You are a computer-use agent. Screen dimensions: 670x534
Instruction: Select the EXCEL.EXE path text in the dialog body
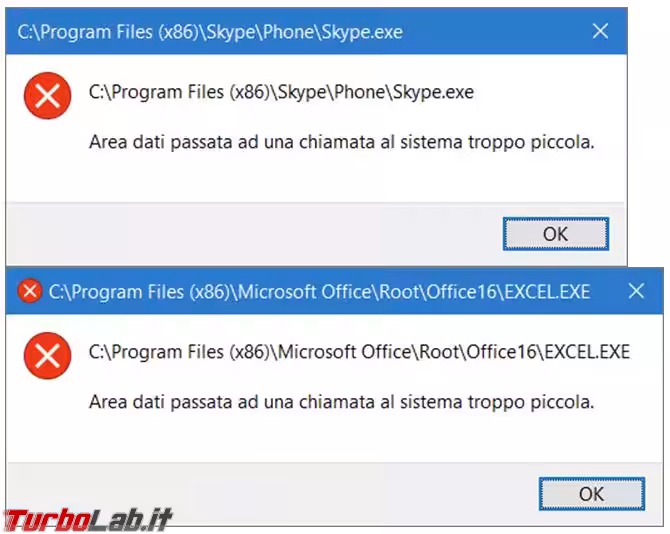pos(359,352)
